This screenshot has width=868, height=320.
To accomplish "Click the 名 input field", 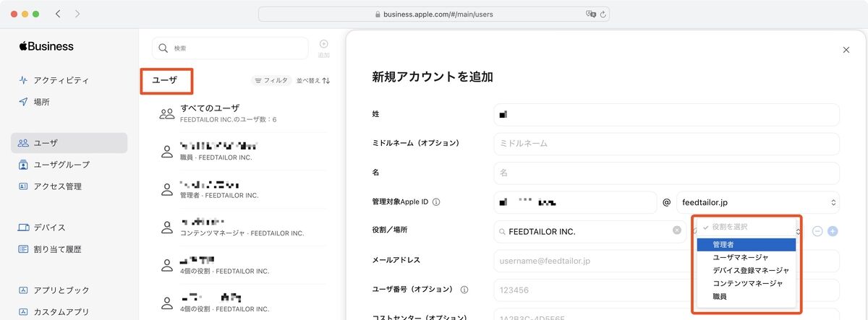I will pos(666,173).
